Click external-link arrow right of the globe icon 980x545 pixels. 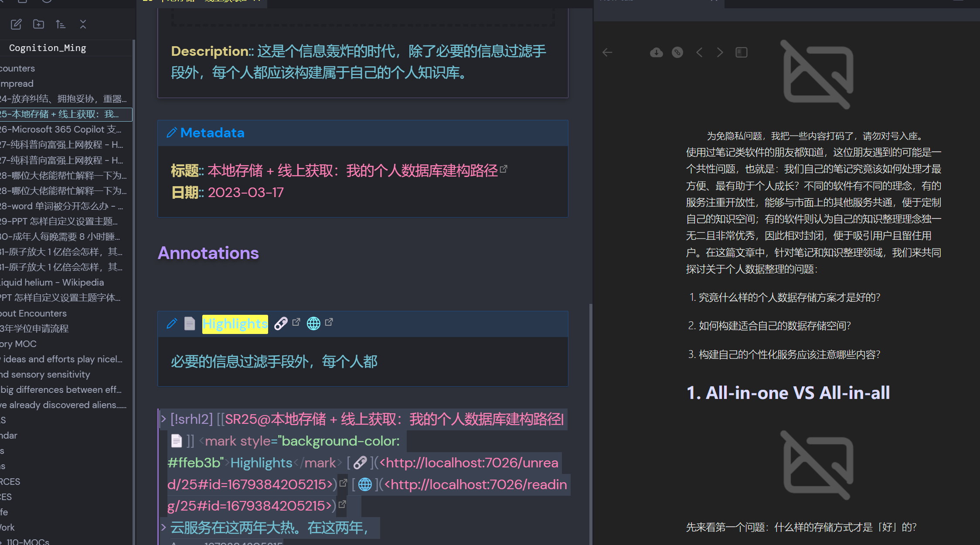329,322
